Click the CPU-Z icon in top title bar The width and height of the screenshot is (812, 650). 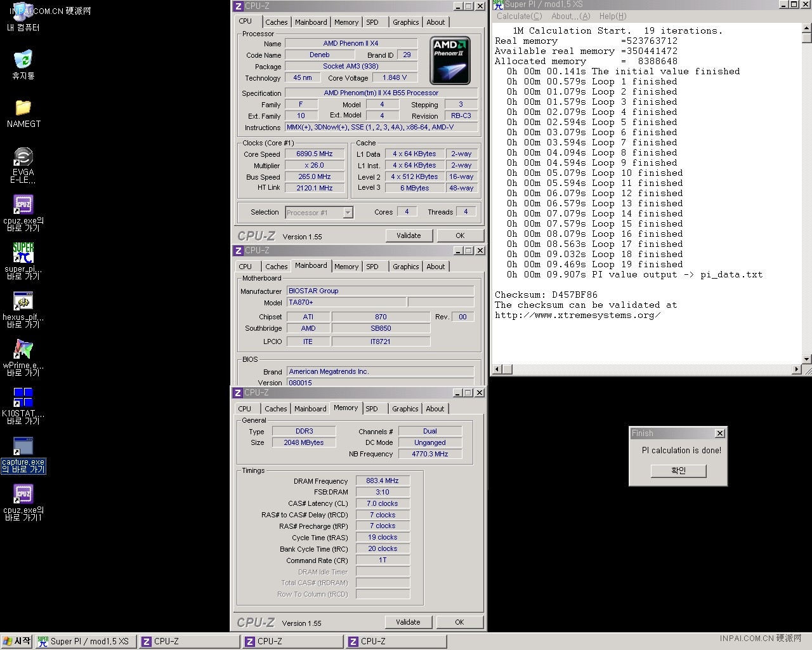239,6
